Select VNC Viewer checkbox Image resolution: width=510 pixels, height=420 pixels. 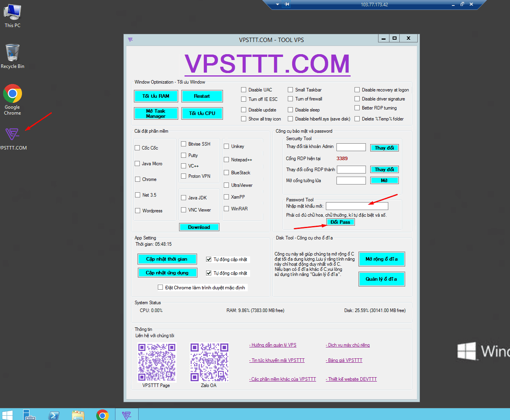(184, 210)
